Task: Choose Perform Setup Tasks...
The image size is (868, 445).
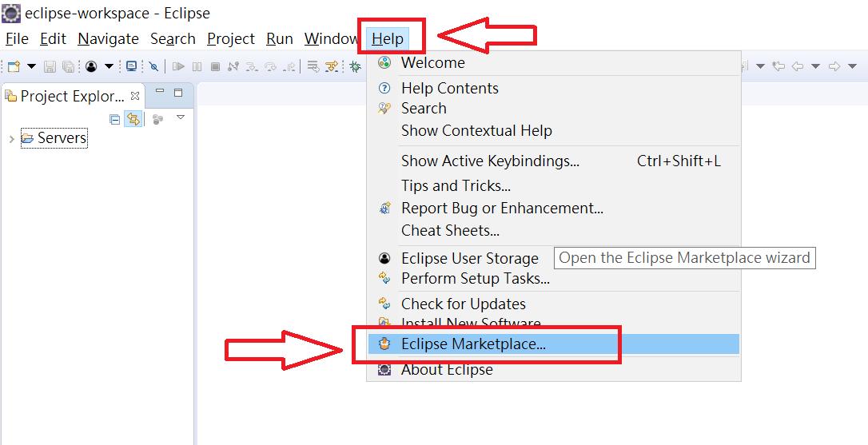Action: 554,278
